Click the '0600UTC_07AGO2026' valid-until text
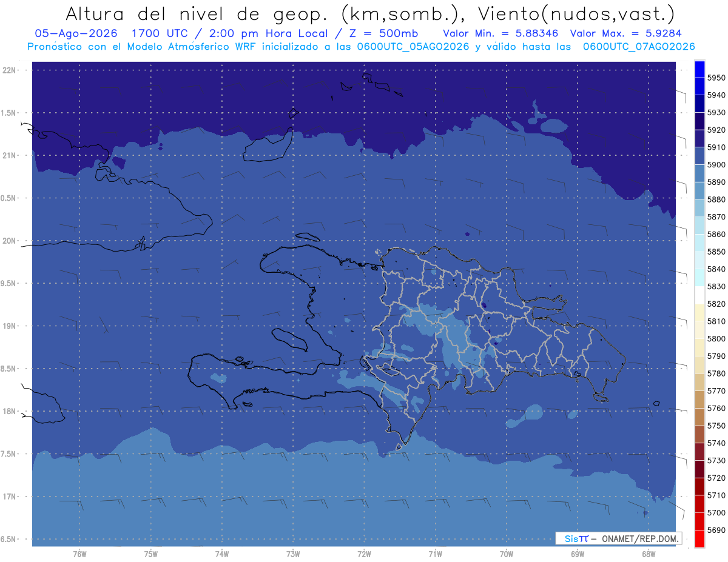Image resolution: width=728 pixels, height=562 pixels. [x=639, y=47]
